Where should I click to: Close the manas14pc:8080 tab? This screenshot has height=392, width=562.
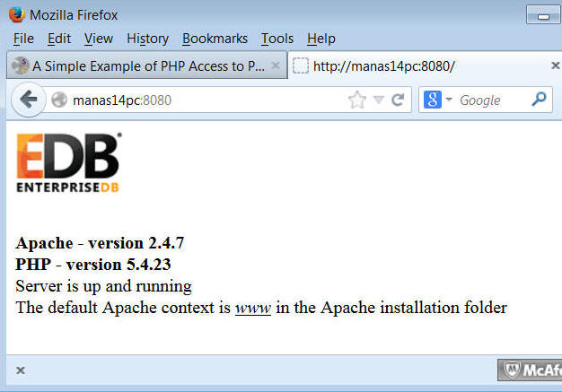point(555,65)
